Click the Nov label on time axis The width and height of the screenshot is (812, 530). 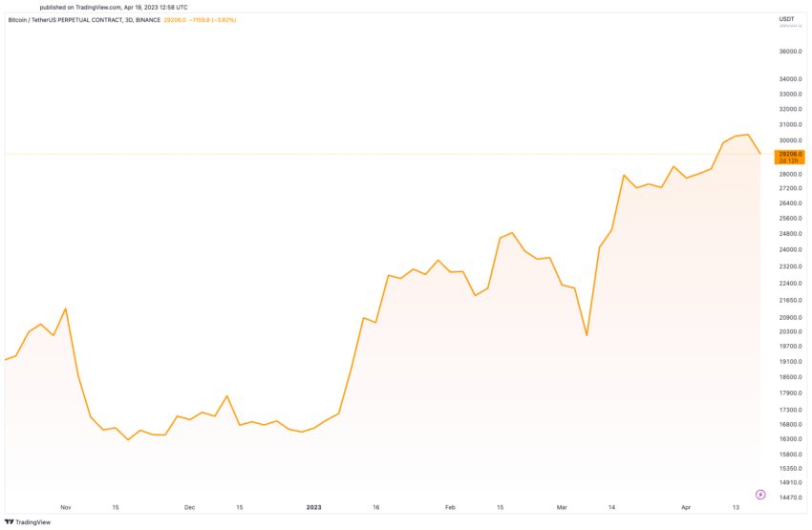tap(65, 507)
